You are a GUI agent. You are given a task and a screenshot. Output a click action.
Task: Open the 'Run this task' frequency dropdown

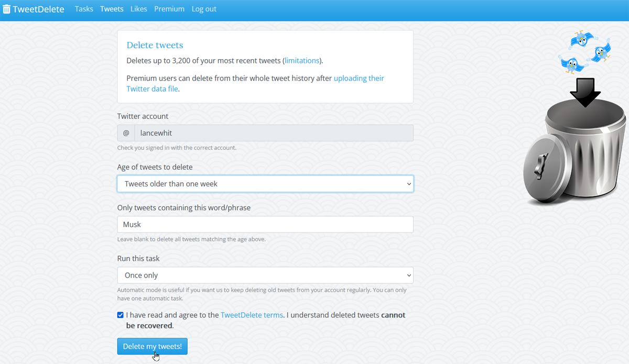coord(265,275)
